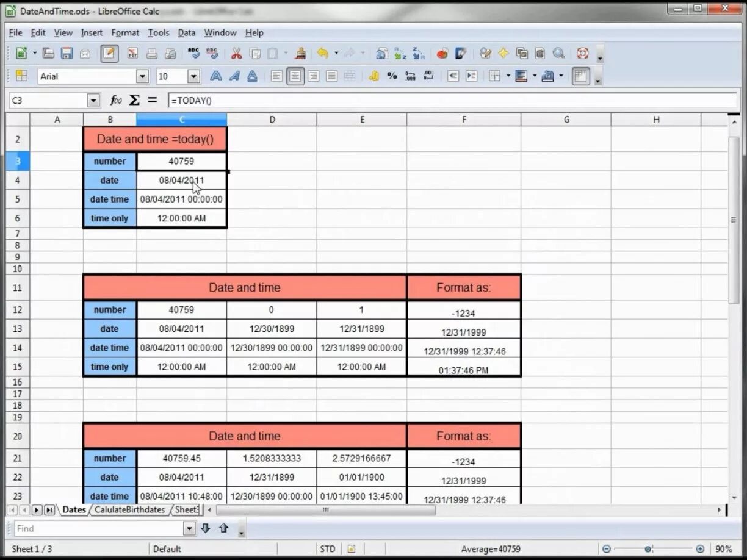Viewport: 747px width, 560px height.
Task: Open the New document dropdown arrow
Action: tap(35, 53)
